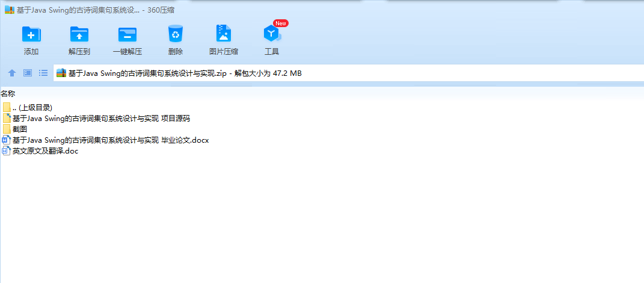Click the Word icon of 毕业论文.docx
The width and height of the screenshot is (644, 283).
6,140
